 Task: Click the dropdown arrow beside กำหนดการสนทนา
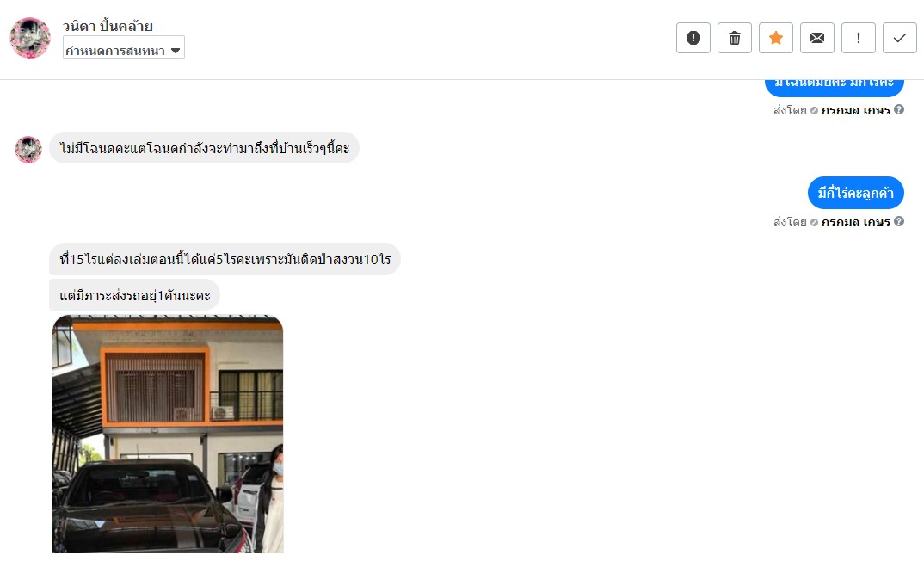(x=175, y=51)
